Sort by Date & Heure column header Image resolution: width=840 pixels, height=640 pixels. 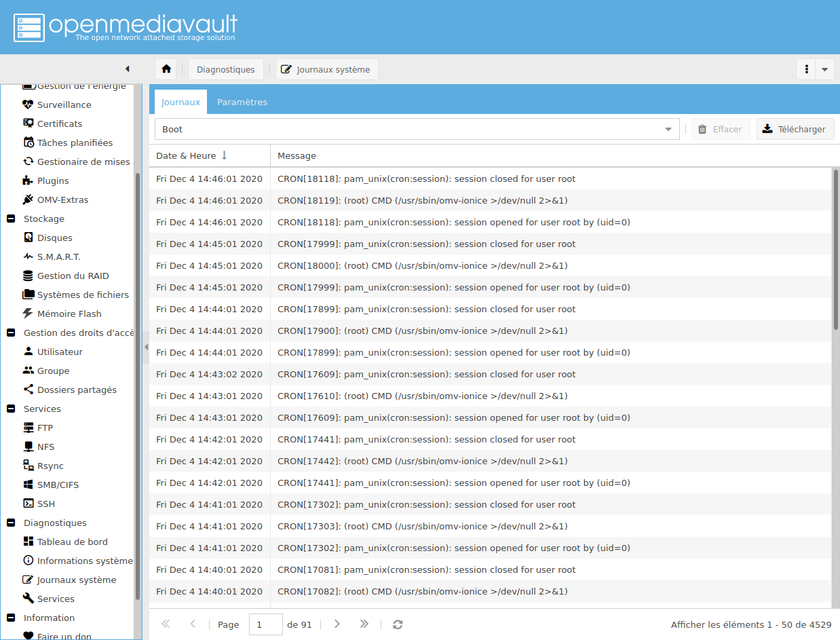[187, 155]
